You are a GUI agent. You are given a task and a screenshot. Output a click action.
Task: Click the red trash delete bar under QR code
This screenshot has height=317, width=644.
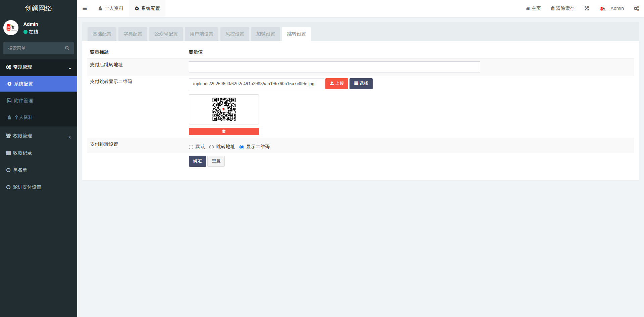pos(224,131)
